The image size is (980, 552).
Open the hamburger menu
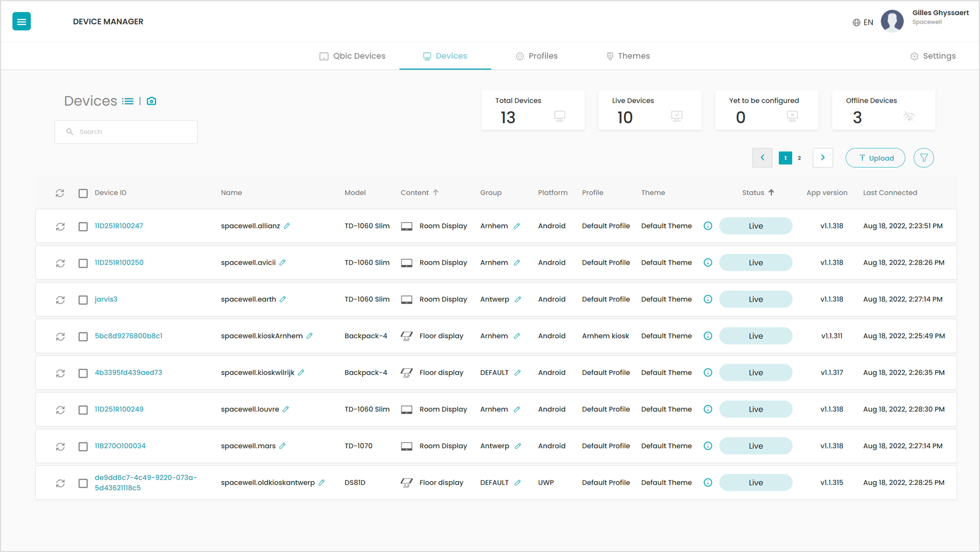(x=22, y=22)
